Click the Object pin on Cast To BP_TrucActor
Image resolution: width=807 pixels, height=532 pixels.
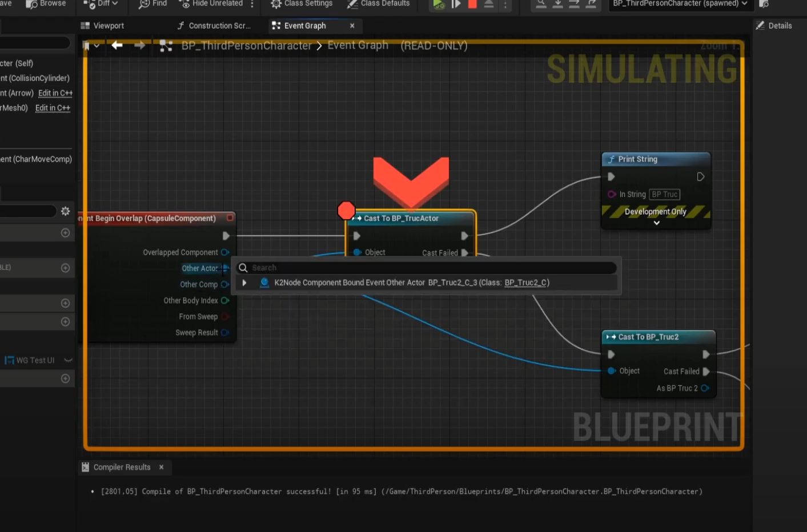357,252
